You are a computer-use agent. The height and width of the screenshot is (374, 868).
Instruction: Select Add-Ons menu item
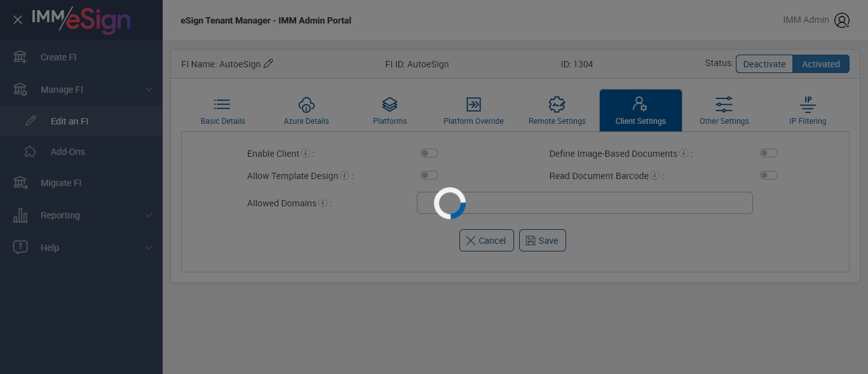pyautogui.click(x=81, y=152)
